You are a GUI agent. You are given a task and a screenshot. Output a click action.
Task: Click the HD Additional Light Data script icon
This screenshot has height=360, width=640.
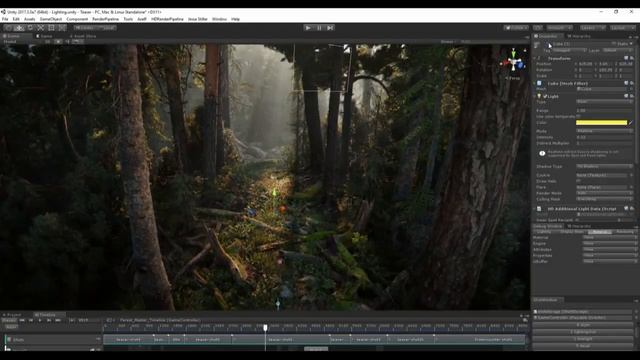click(539, 209)
